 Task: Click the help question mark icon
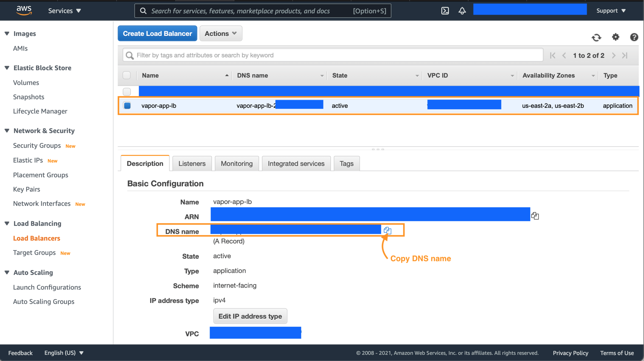(x=634, y=37)
